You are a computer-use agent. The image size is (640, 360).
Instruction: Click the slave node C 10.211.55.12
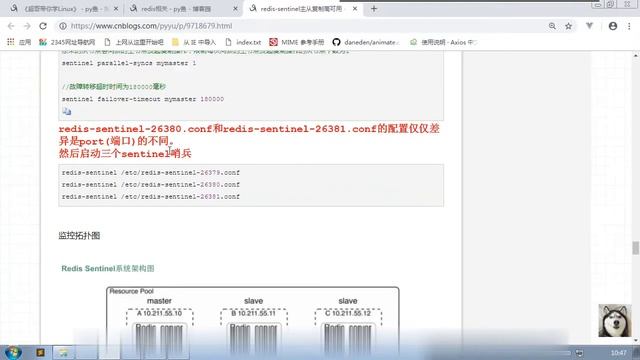(348, 313)
